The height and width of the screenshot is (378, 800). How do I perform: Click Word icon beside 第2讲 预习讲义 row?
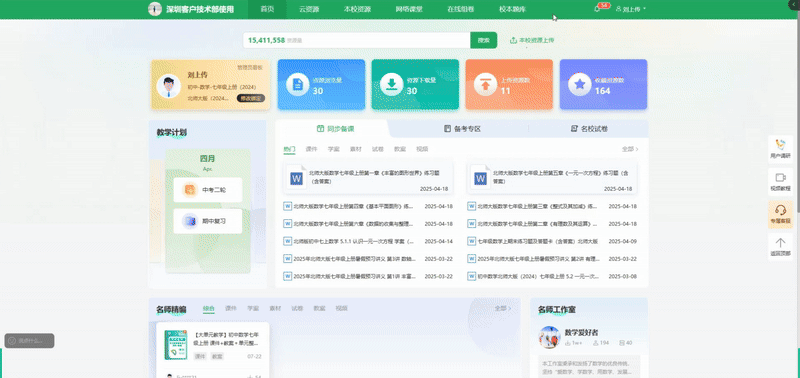pos(471,259)
